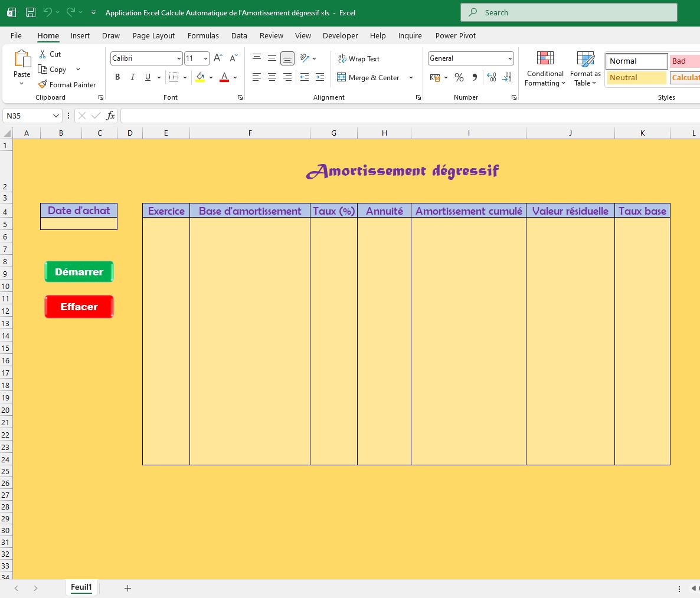Click the Decrease Indent icon
The width and height of the screenshot is (700, 598).
click(x=305, y=77)
